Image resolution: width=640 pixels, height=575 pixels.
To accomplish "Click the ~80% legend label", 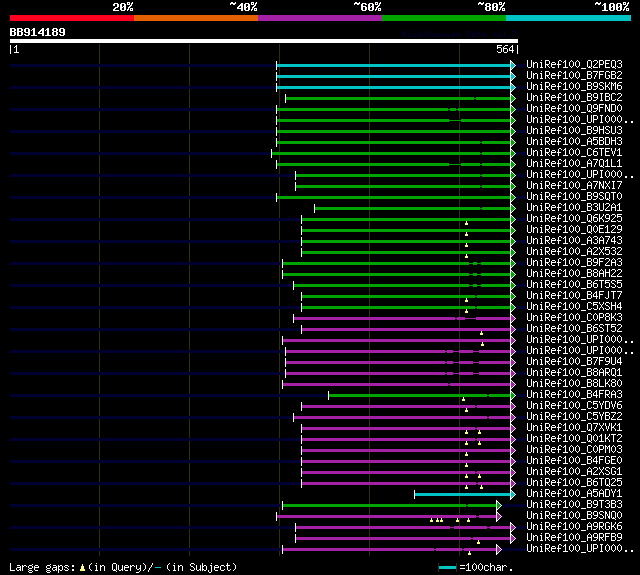I will (491, 7).
